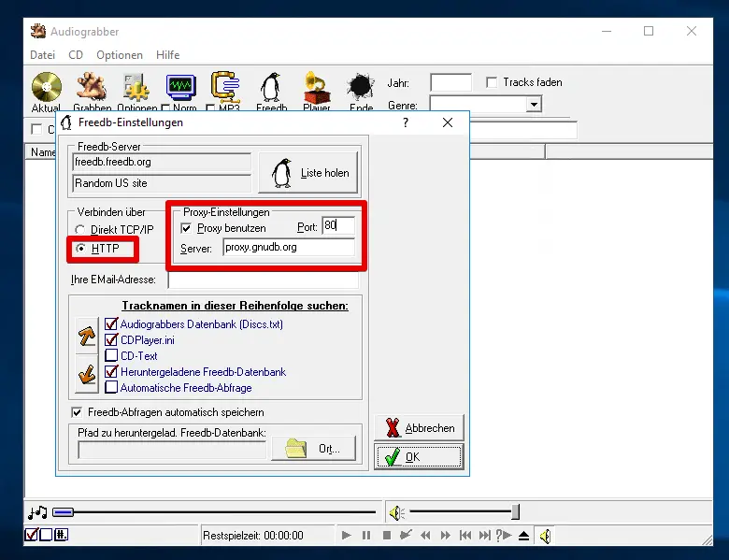
Task: Click the play button in player bar
Action: click(x=347, y=536)
